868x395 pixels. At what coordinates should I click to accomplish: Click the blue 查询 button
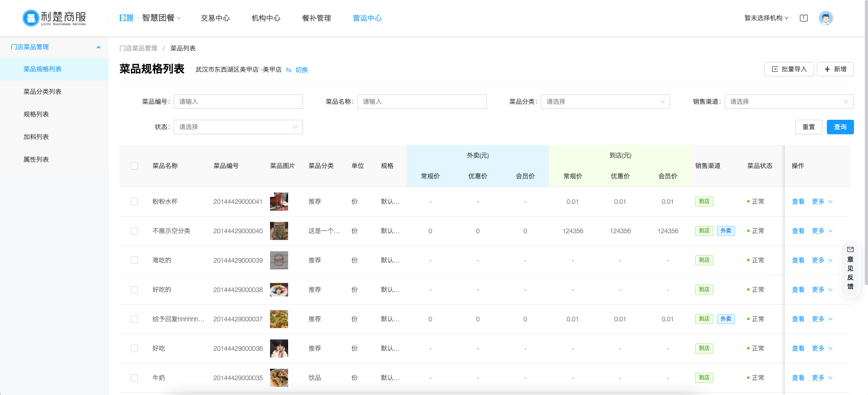click(840, 127)
